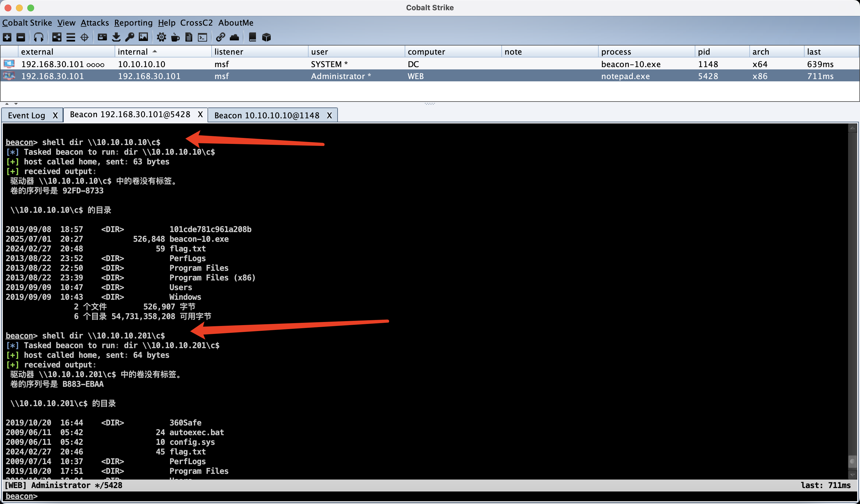Viewport: 860px width, 504px height.
Task: Sort sessions by note column
Action: 550,51
